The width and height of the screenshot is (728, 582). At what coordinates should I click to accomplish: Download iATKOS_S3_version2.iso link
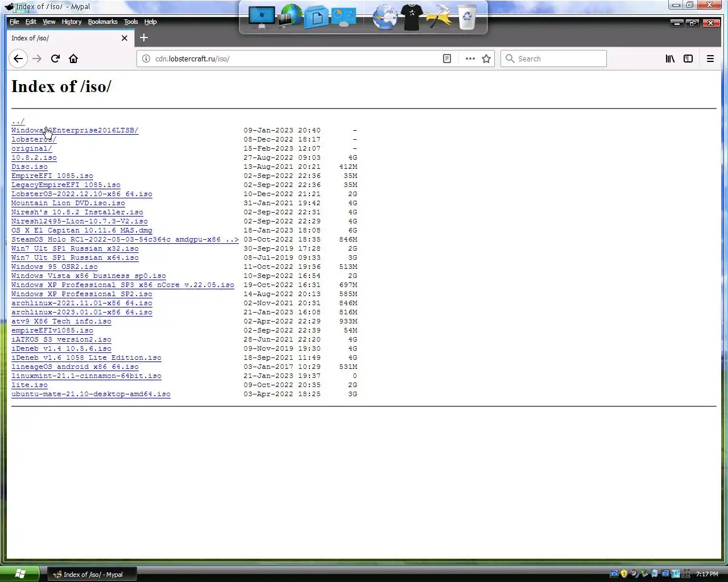click(61, 339)
